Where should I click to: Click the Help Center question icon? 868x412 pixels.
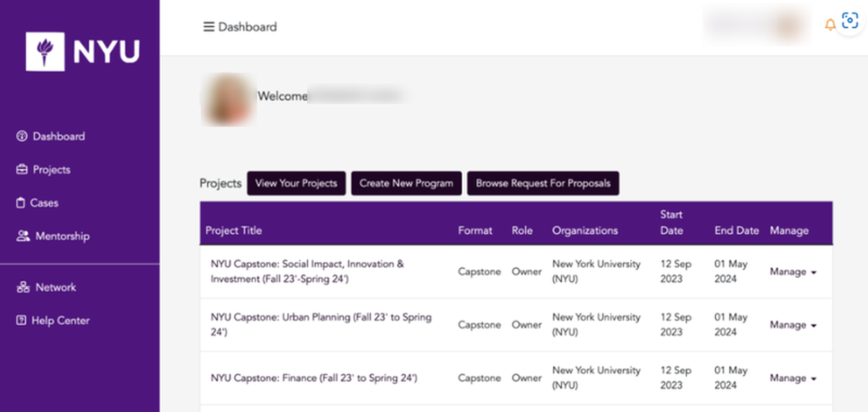point(21,321)
